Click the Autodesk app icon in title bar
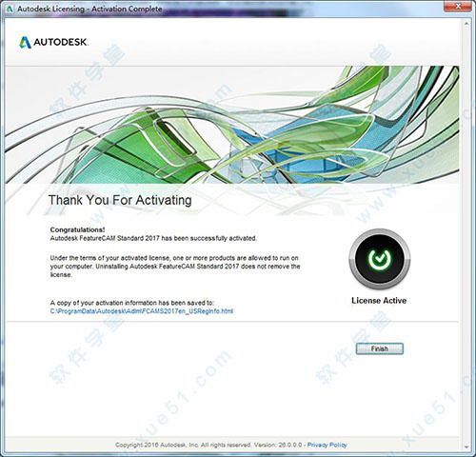The height and width of the screenshot is (457, 476). tap(10, 9)
